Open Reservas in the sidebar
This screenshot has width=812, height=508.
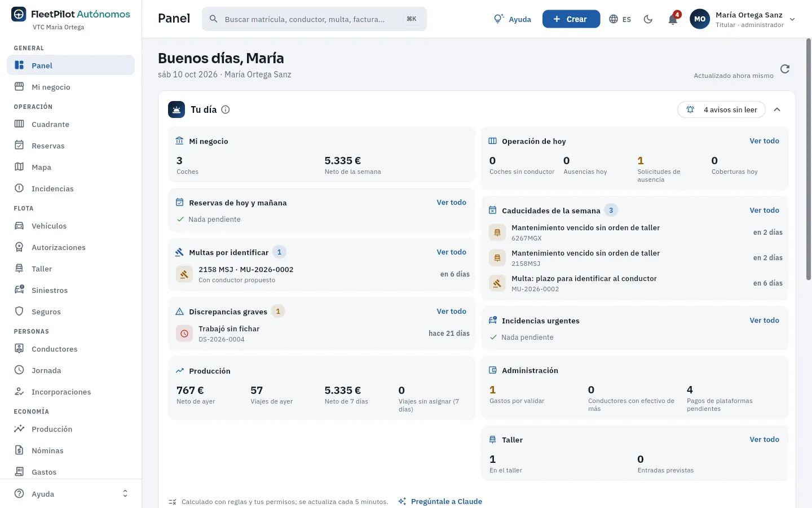[71, 146]
